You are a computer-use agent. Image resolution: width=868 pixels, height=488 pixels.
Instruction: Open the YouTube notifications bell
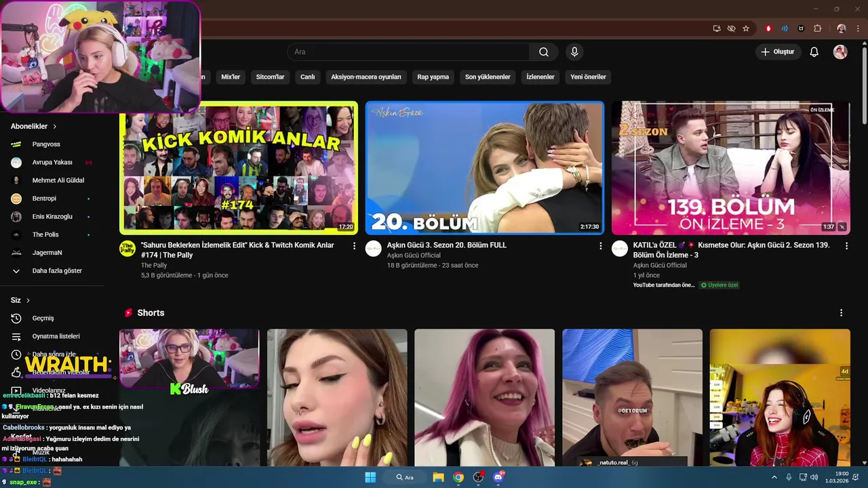click(x=814, y=52)
